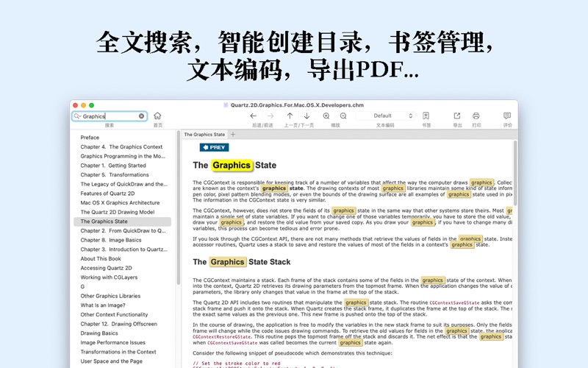The width and height of the screenshot is (588, 368).
Task: Open search options magnifier dropdown
Action: tap(77, 116)
